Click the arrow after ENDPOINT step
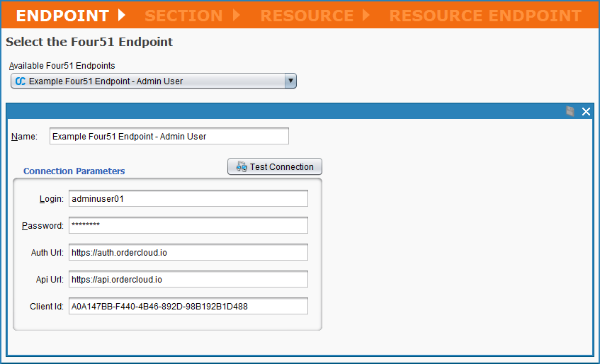The width and height of the screenshot is (600, 364). tap(122, 15)
